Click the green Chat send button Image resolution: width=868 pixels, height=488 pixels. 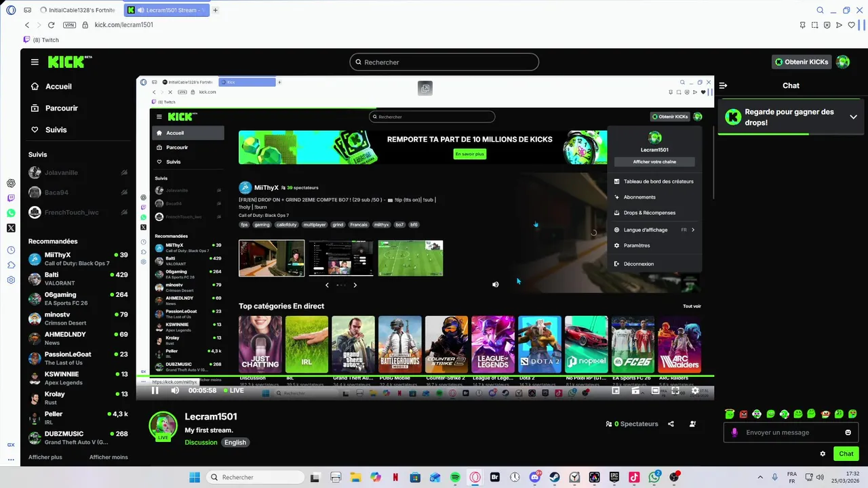coord(846,454)
